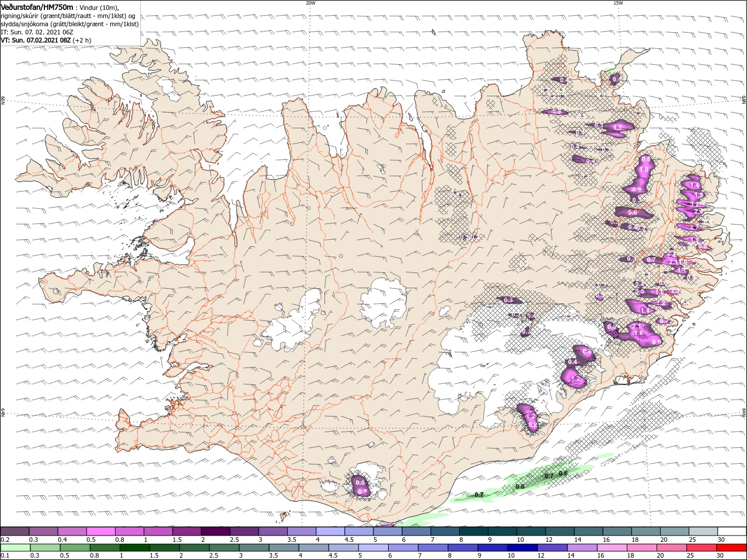Select the IT: Sun. 07. 02. 2021 06Z line
This screenshot has height=560, width=747.
pyautogui.click(x=36, y=32)
